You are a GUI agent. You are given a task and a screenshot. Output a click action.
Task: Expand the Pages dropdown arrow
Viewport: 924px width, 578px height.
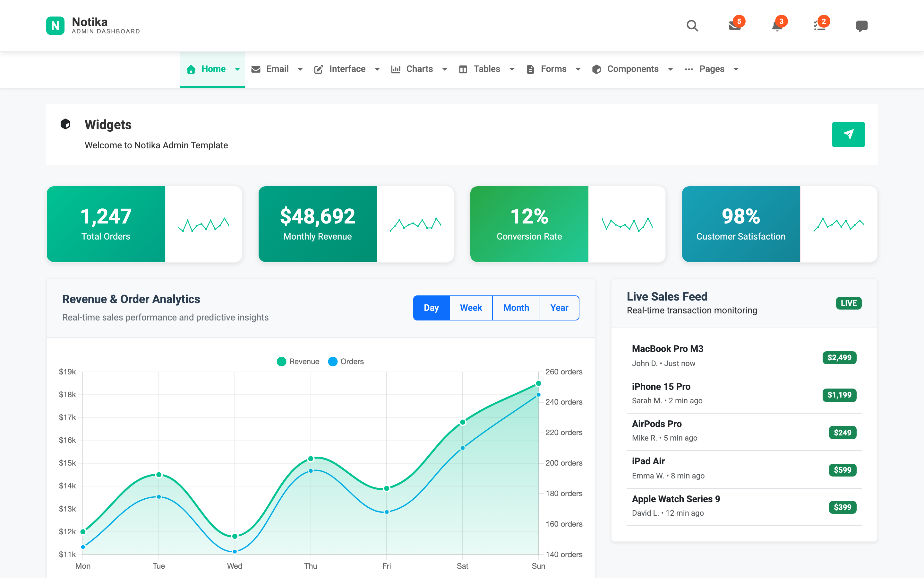(736, 69)
